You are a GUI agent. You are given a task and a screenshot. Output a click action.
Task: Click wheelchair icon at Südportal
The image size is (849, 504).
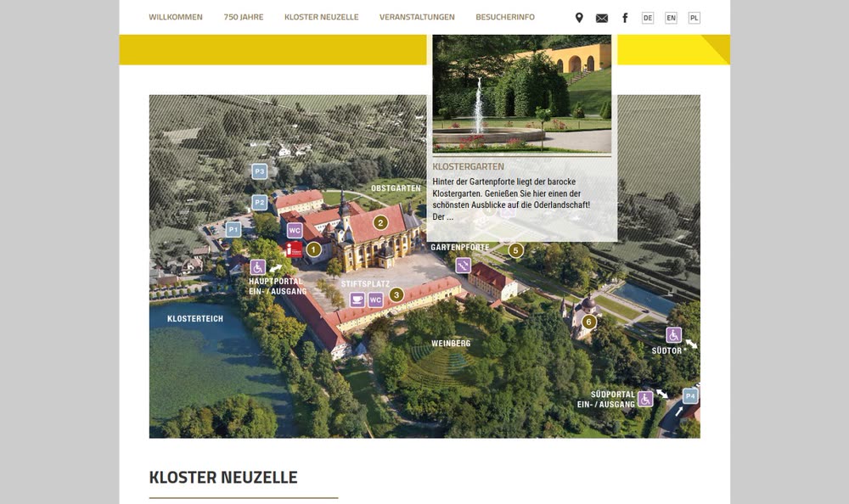pyautogui.click(x=645, y=399)
